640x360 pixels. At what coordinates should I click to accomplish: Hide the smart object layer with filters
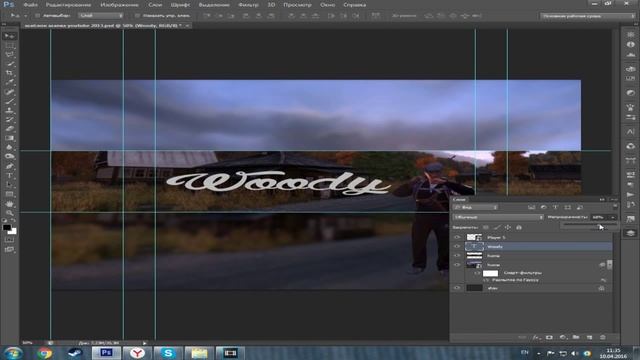coord(457,265)
